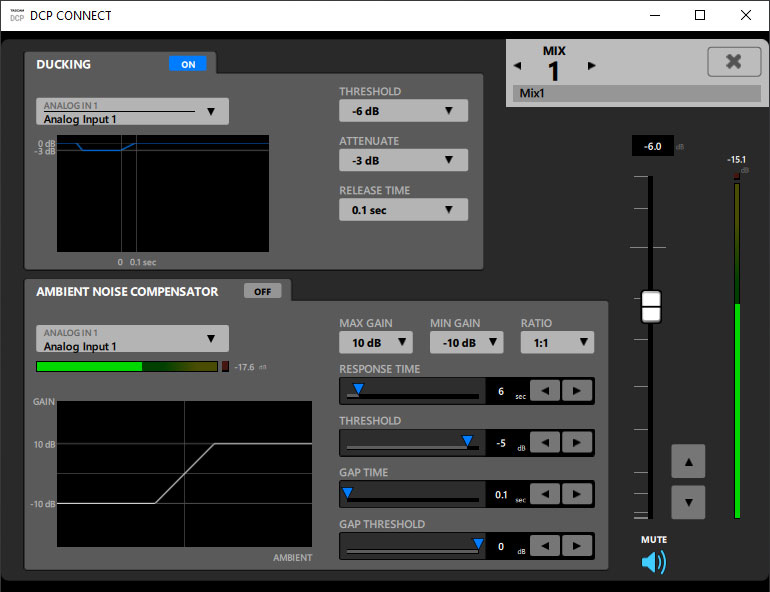Screen dimensions: 770x592
Task: Expand the Attenuate -3 dB dropdown
Action: 403,160
